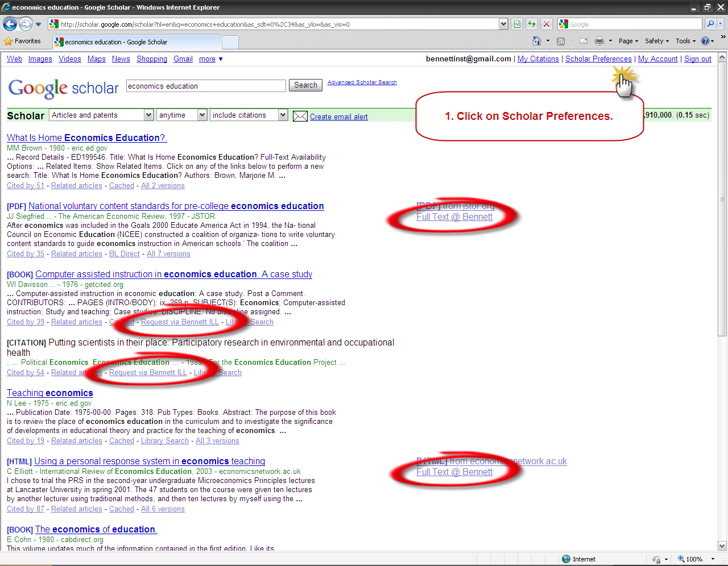Open the Page menu
Screen dimensions: 728x566
pos(628,41)
